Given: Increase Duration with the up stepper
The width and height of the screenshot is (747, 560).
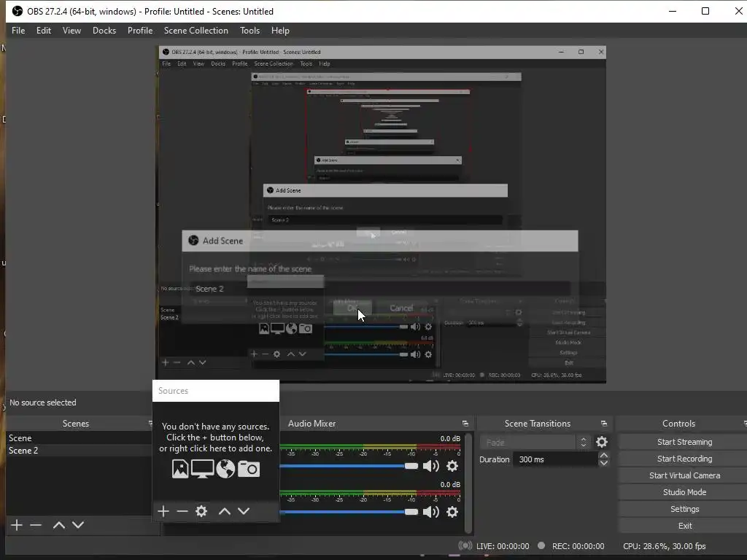Looking at the screenshot, I should 603,456.
